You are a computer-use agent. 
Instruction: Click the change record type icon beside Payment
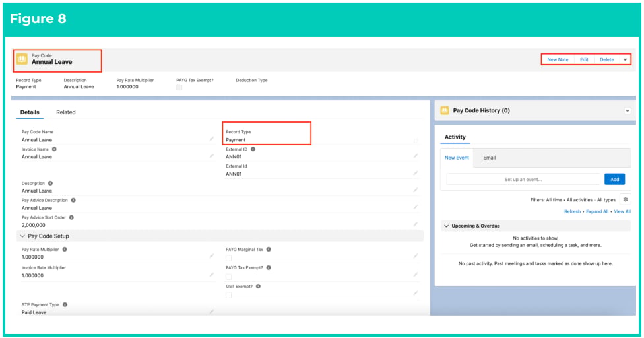(416, 140)
